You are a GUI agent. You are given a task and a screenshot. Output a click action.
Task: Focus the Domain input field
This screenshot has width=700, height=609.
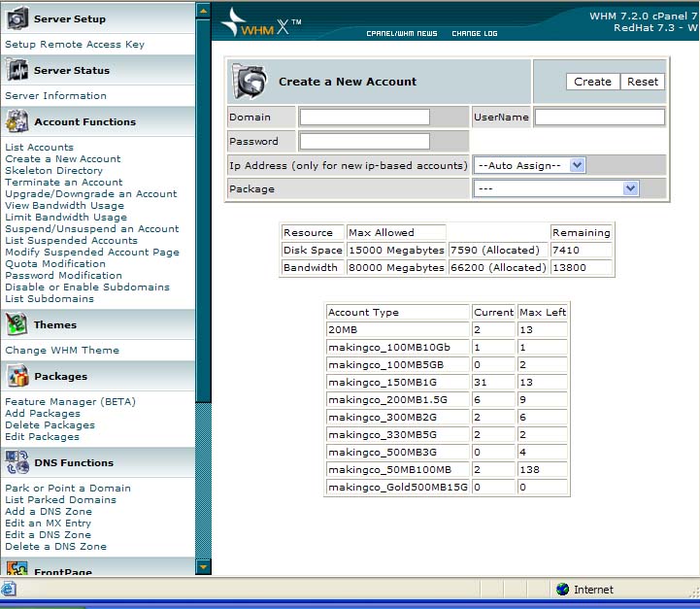(x=364, y=117)
